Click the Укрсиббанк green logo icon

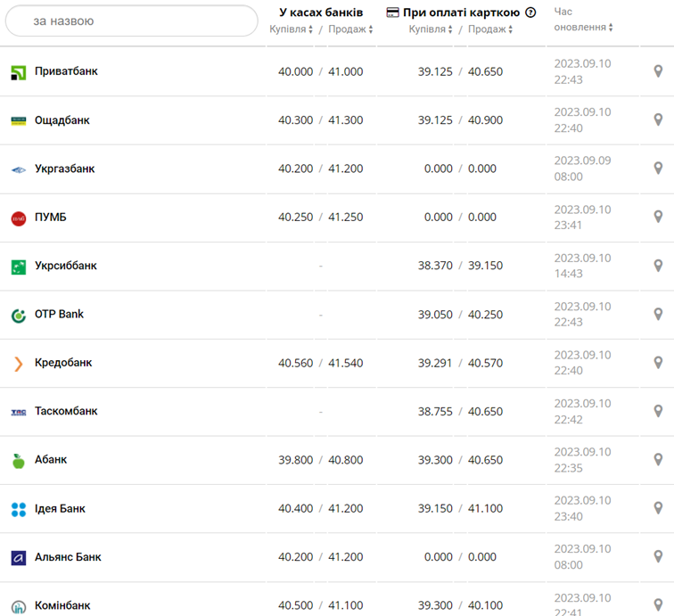click(x=19, y=266)
